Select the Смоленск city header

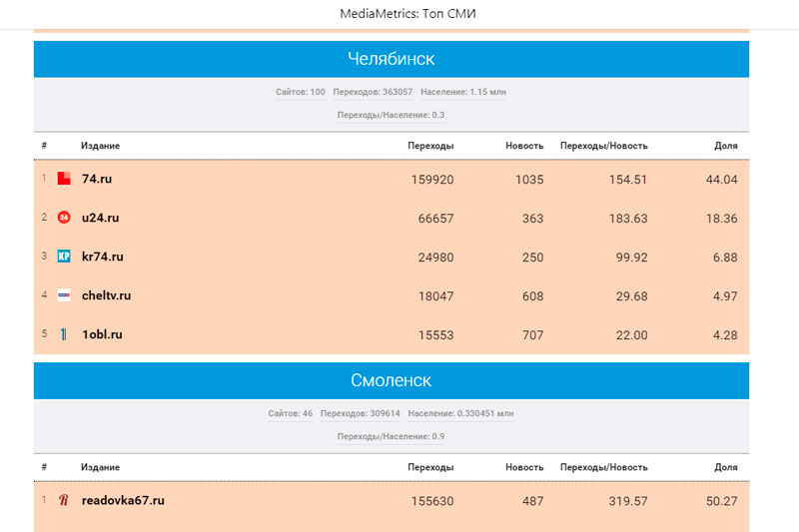click(391, 380)
